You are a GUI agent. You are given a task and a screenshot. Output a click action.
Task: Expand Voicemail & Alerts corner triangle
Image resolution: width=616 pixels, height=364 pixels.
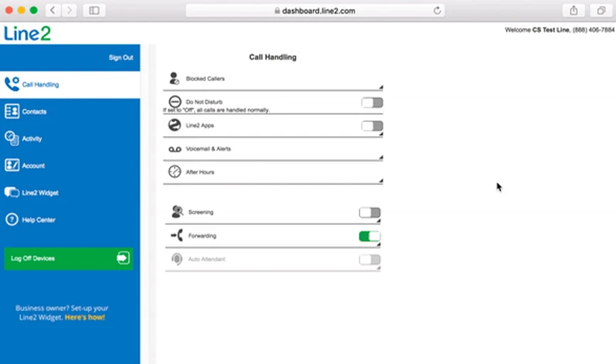coord(381,158)
